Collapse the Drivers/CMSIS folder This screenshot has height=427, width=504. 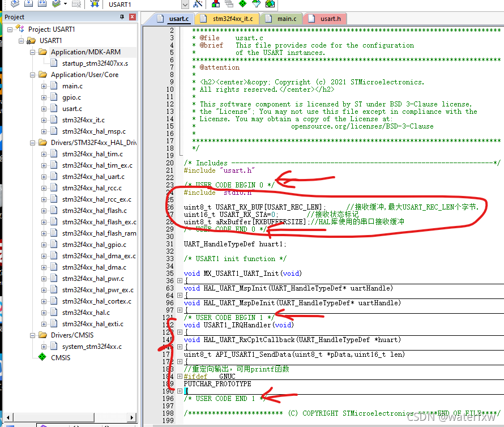[32, 335]
